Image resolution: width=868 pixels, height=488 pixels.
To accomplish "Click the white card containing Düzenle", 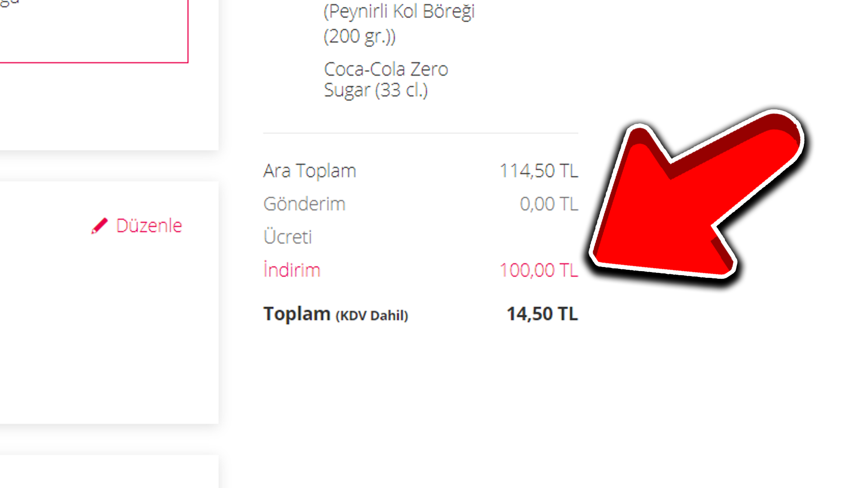I will 108,303.
